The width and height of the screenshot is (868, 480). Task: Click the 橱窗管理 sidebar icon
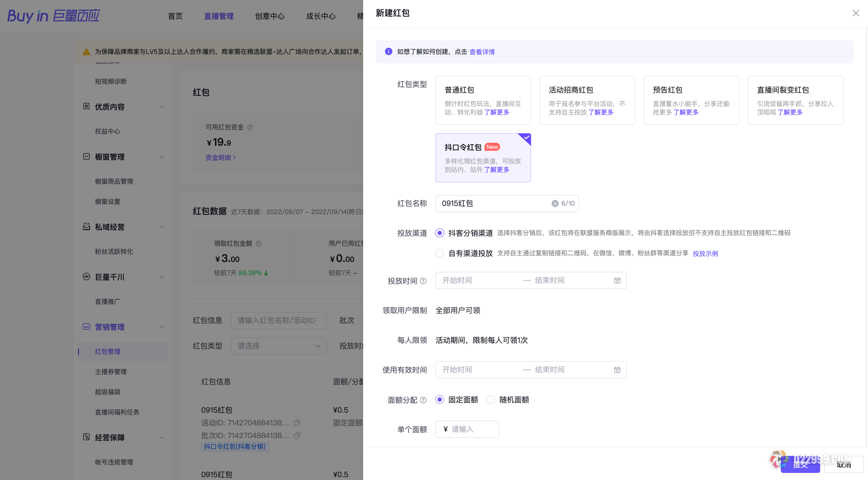click(x=86, y=156)
